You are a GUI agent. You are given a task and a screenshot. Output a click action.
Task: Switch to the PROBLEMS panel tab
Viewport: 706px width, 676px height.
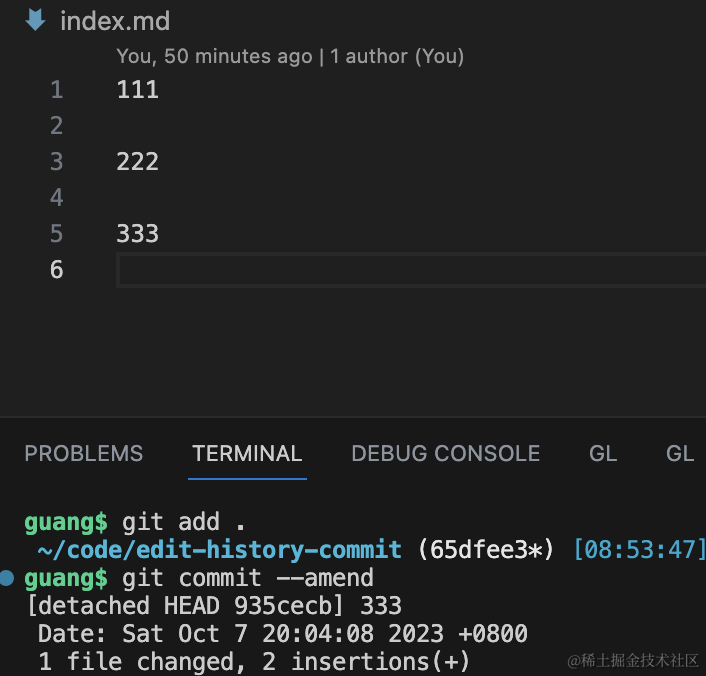(x=84, y=454)
